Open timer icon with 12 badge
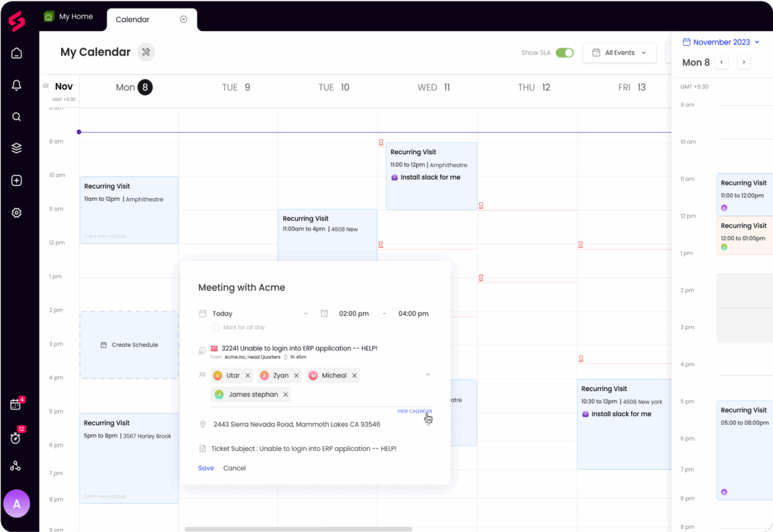Screen dimensions: 773x532 pyautogui.click(x=15, y=438)
